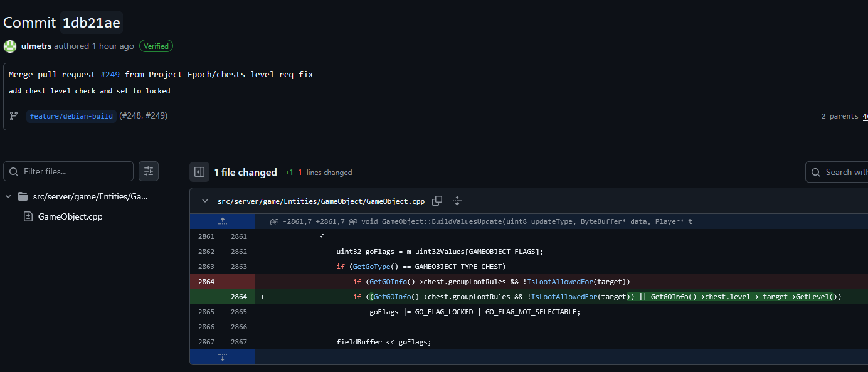This screenshot has width=868, height=372.
Task: Click the ulmetrs avatar image
Action: [10, 46]
